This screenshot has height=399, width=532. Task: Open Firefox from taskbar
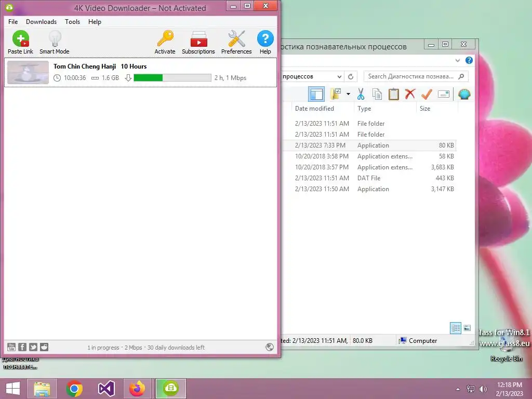[x=137, y=389]
